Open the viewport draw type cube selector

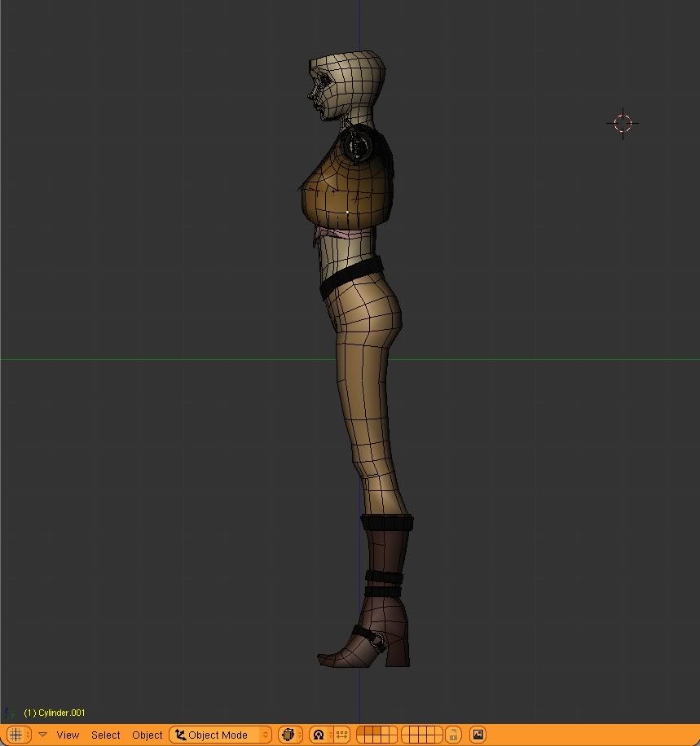coord(290,735)
